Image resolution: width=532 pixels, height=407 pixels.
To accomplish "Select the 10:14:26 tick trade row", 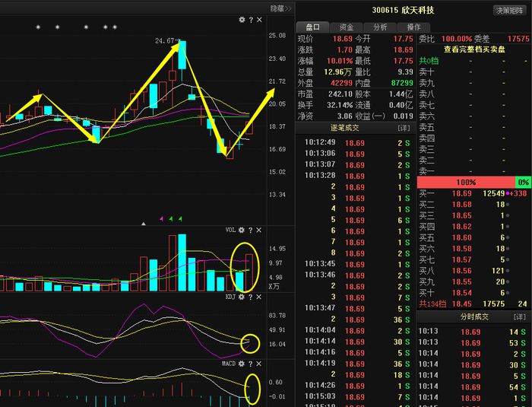I will [357, 386].
